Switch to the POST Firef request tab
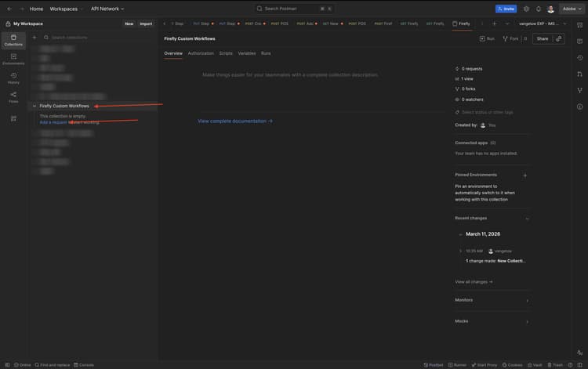Image resolution: width=588 pixels, height=369 pixels. click(x=383, y=24)
